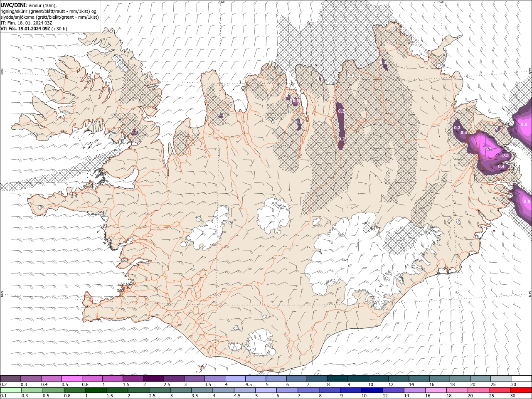
Task: Click the deep blue swatch starting at 10, lower legend
Action: pos(372,390)
